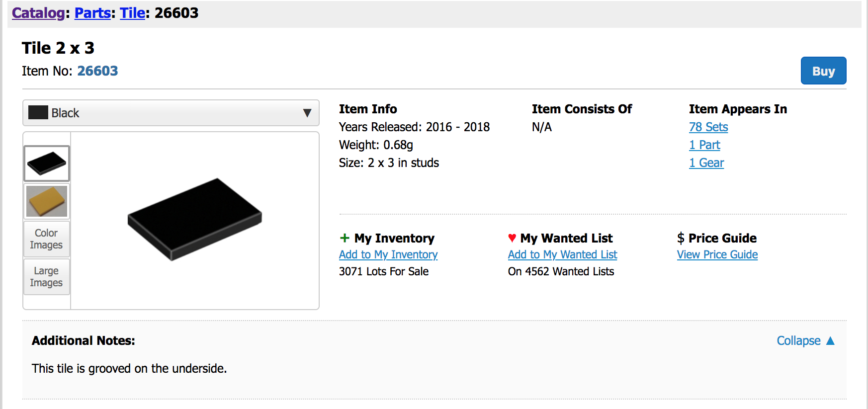
Task: Go to Catalog breadcrumb link
Action: (x=38, y=13)
